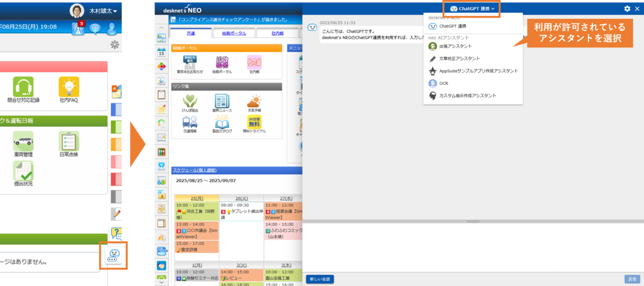Open 問合せ対応記録 headset icon

point(24,87)
